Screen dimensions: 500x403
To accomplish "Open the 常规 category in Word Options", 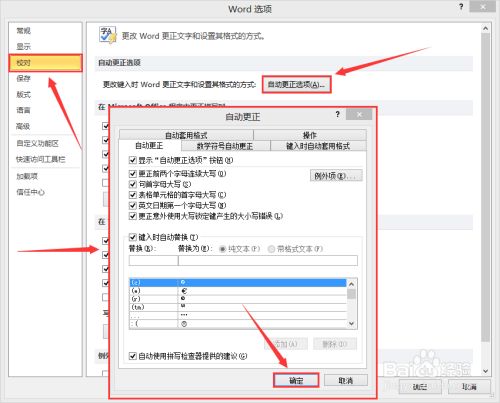I will tap(23, 31).
